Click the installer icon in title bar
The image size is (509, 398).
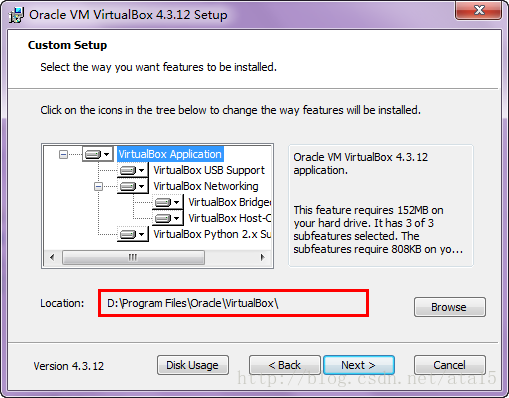pyautogui.click(x=16, y=15)
